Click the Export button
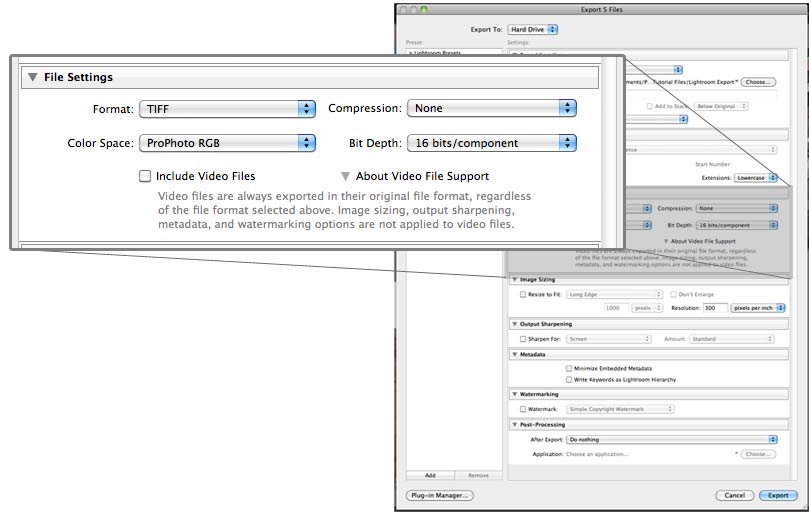The height and width of the screenshot is (516, 809). [x=778, y=495]
